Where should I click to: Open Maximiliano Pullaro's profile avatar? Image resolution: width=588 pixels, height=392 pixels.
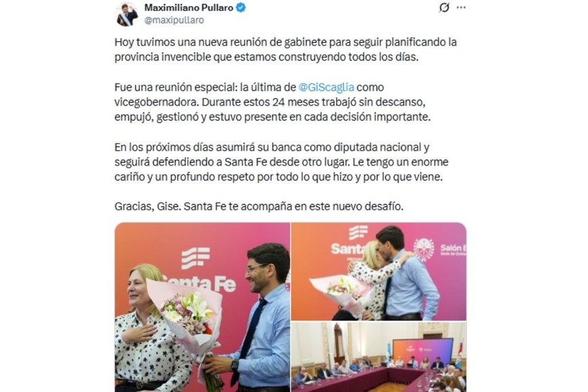click(x=127, y=14)
